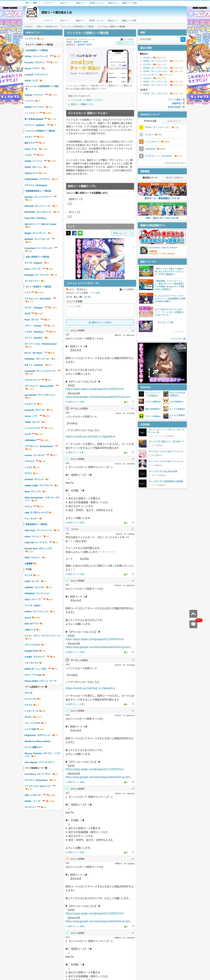210x980 pixels.
Task: Expand options chevron on comment 2855
Action: [133, 330]
